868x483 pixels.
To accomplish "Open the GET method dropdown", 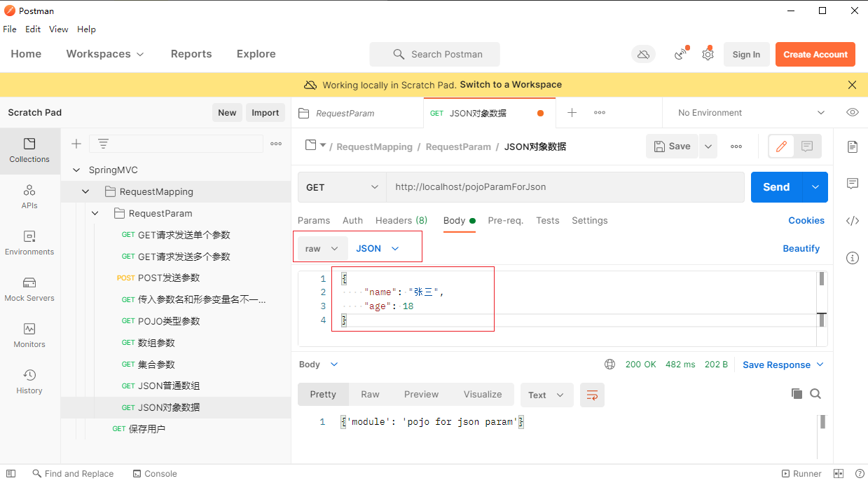I will pos(342,187).
